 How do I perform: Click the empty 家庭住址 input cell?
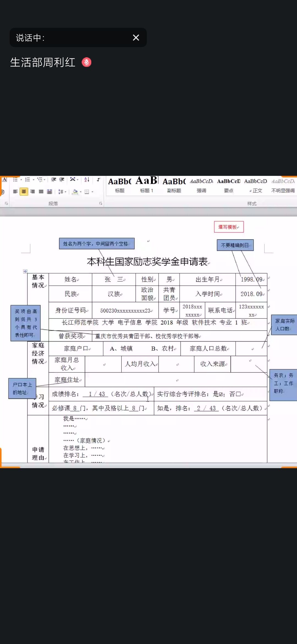coord(176,380)
